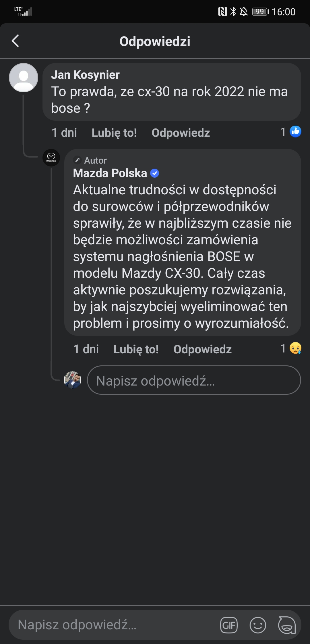Image resolution: width=310 pixels, height=644 pixels.
Task: View the thumbs-up reaction on Jan's comment
Action: (x=295, y=132)
